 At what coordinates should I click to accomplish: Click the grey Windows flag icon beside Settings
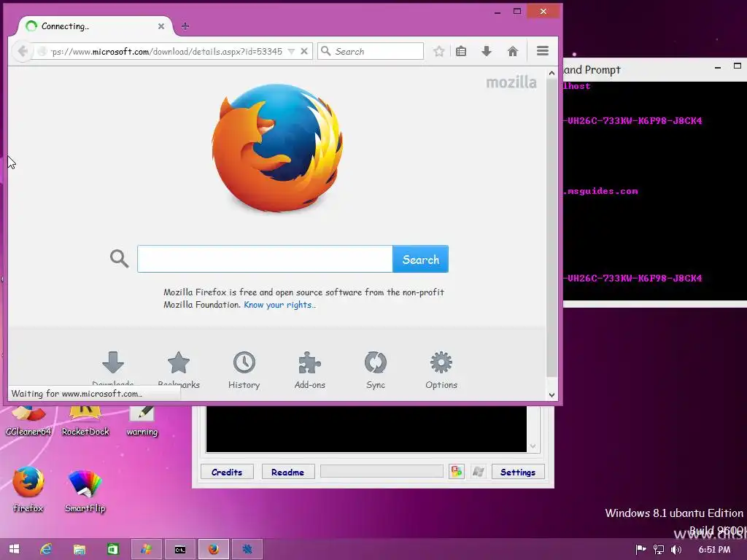(478, 472)
